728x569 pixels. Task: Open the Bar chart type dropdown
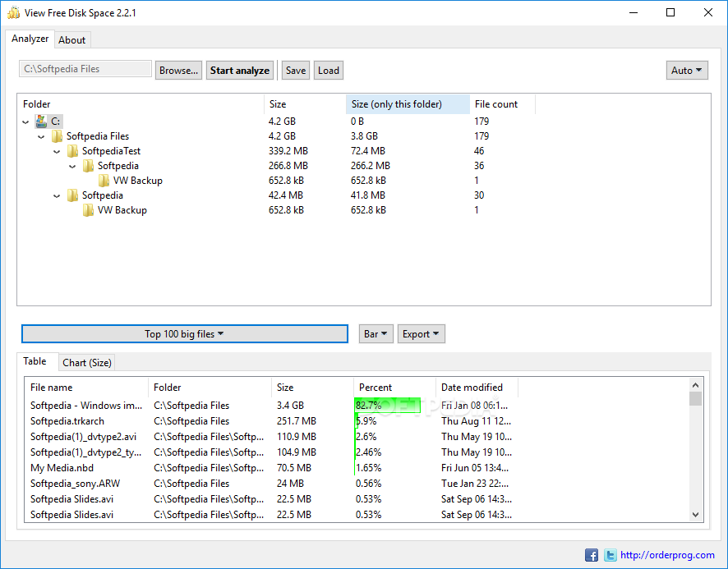(376, 334)
